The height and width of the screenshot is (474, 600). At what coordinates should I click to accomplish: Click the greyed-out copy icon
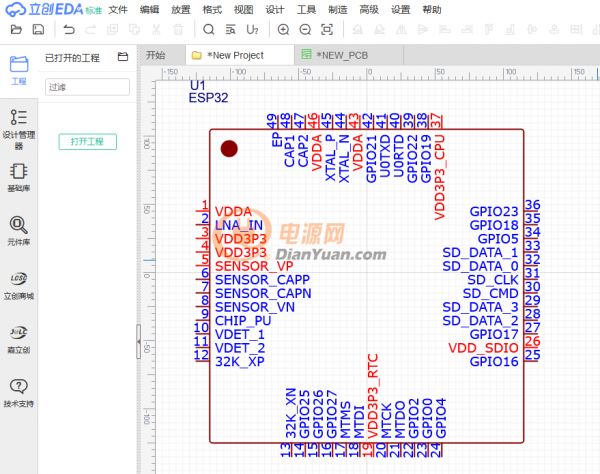pos(112,29)
